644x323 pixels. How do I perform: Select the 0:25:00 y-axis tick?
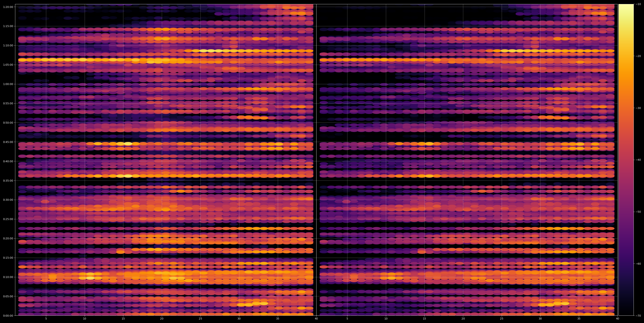pos(8,219)
